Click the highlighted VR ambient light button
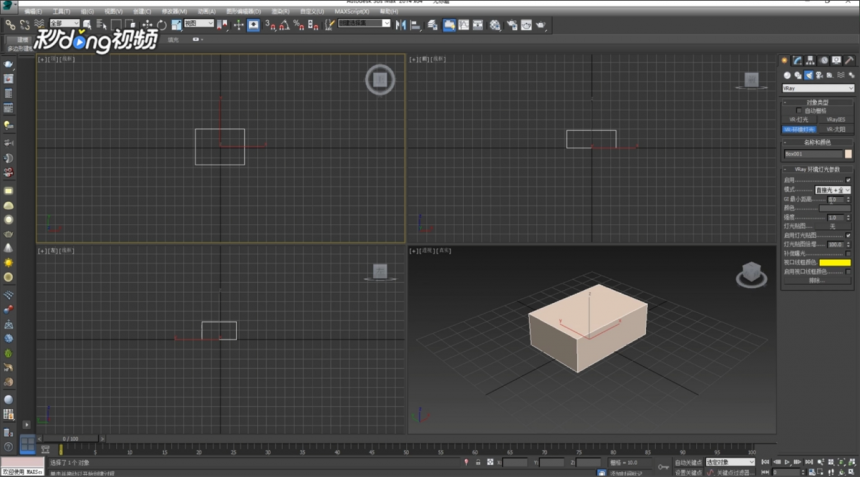The height and width of the screenshot is (477, 860). (799, 129)
